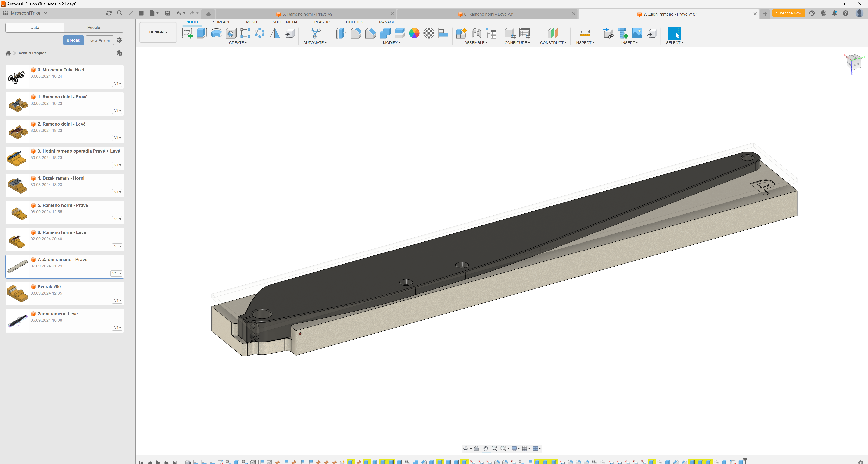Play the timeline from the playback controls
Image resolution: width=868 pixels, height=464 pixels.
click(158, 462)
